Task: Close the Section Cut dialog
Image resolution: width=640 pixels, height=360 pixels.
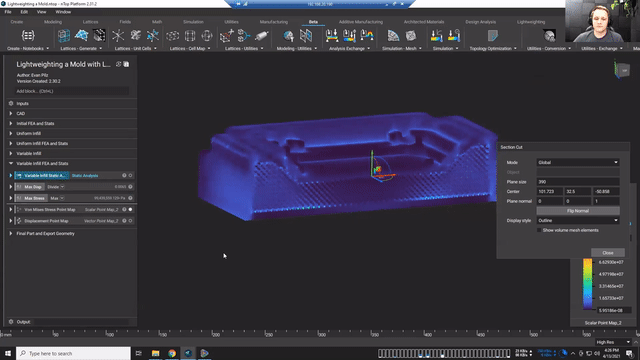Action: [608, 253]
